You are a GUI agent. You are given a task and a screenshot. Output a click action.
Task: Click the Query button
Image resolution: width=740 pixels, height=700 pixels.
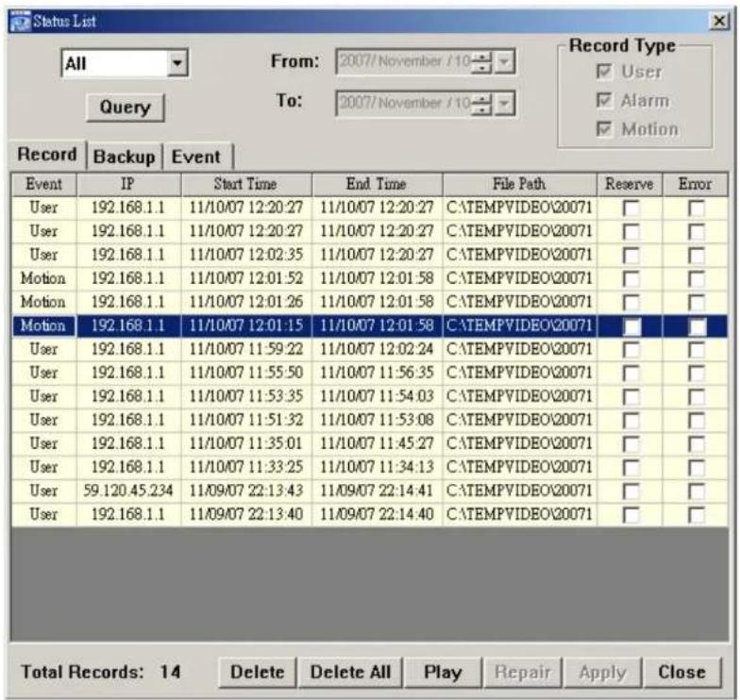point(125,108)
